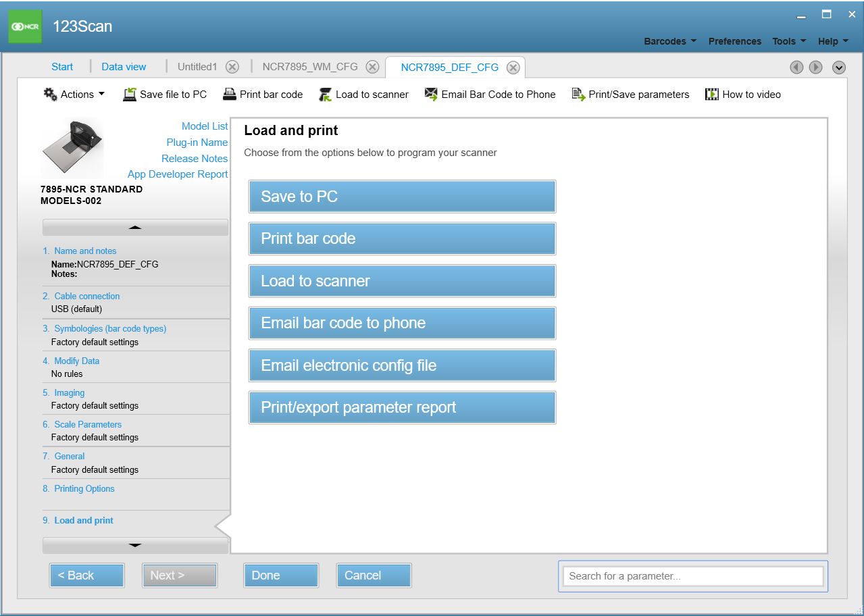Viewport: 864px width, 616px height.
Task: Switch to the Data view tab
Action: [x=124, y=67]
